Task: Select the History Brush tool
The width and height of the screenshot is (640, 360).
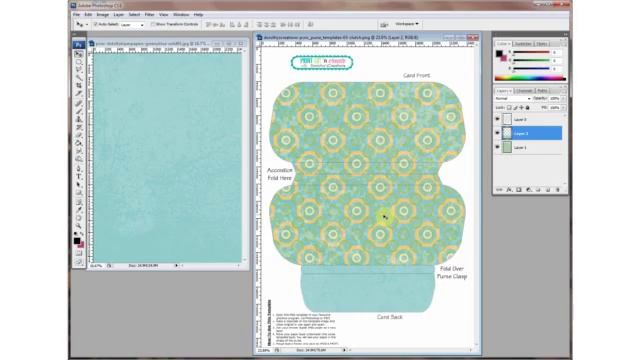Action: click(x=79, y=127)
